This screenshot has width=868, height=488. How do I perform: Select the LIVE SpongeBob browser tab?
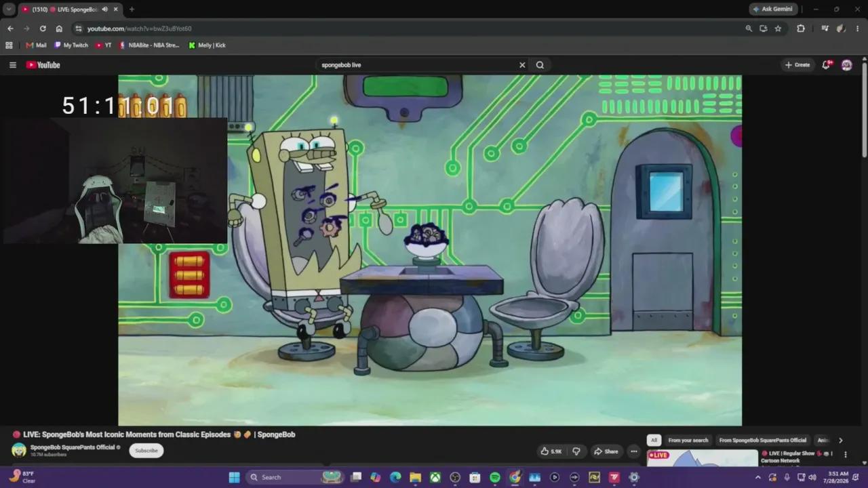click(x=70, y=9)
